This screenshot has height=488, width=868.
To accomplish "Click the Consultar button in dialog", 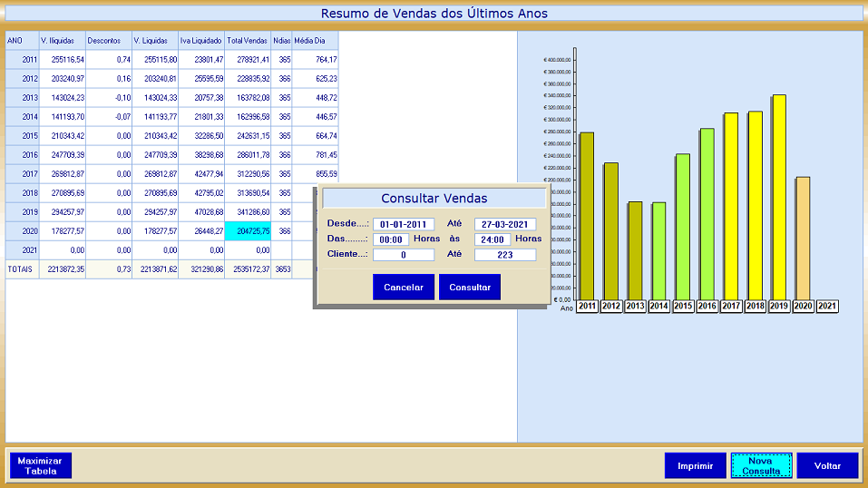I will 469,287.
